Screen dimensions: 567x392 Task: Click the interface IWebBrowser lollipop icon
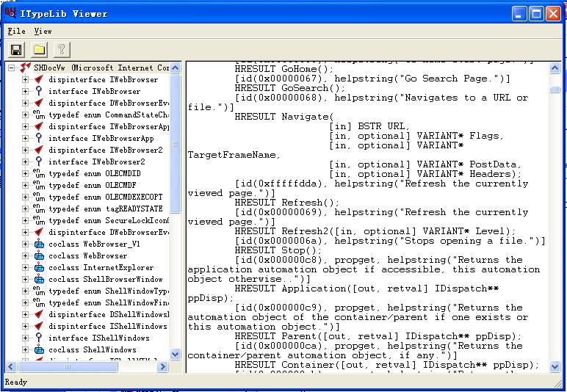[39, 91]
